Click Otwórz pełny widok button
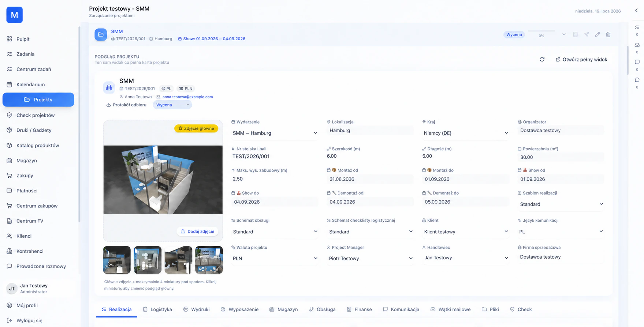644x327 pixels. 581,59
